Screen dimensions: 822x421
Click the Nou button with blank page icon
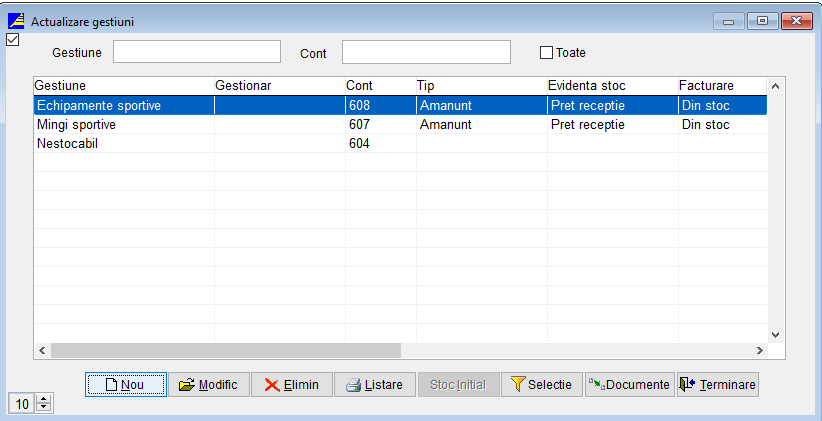point(125,385)
